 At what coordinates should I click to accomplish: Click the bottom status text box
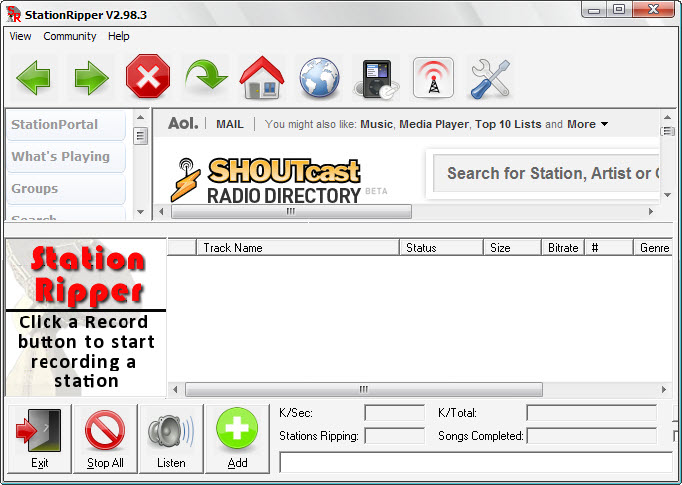(x=476, y=462)
